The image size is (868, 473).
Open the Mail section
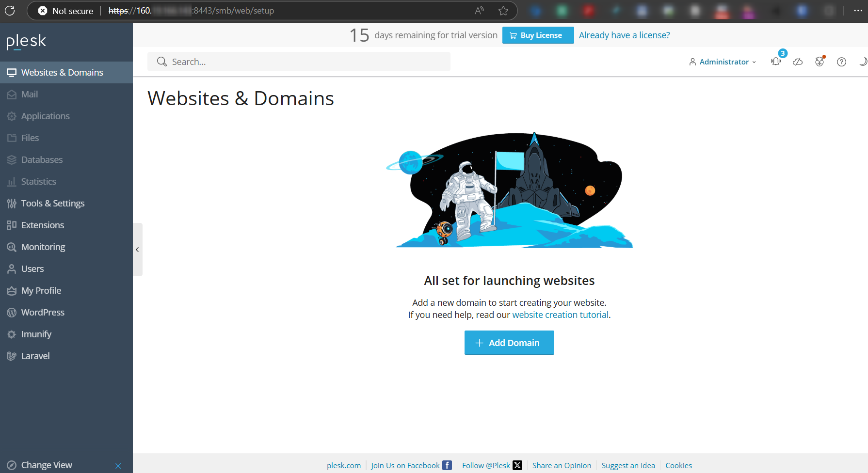tap(66, 94)
